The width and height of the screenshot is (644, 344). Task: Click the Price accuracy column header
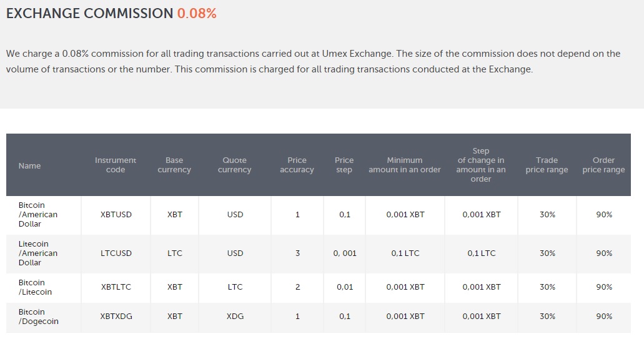297,165
